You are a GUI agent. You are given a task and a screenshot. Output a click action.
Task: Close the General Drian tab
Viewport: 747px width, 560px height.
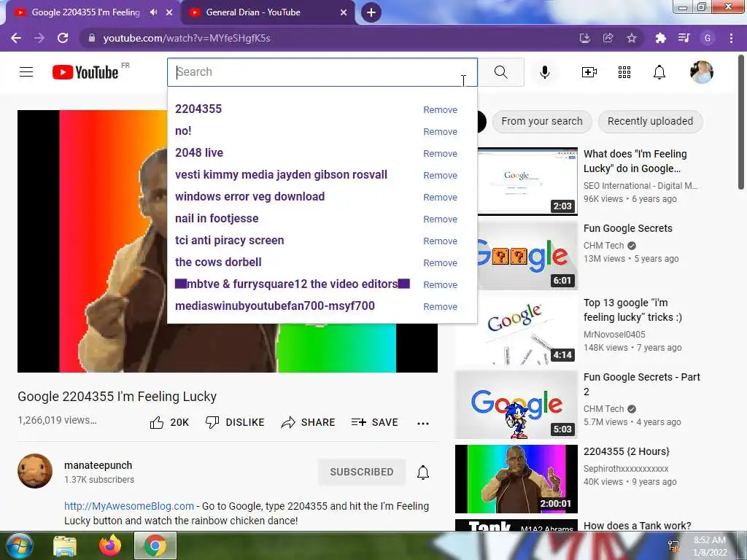click(x=344, y=12)
